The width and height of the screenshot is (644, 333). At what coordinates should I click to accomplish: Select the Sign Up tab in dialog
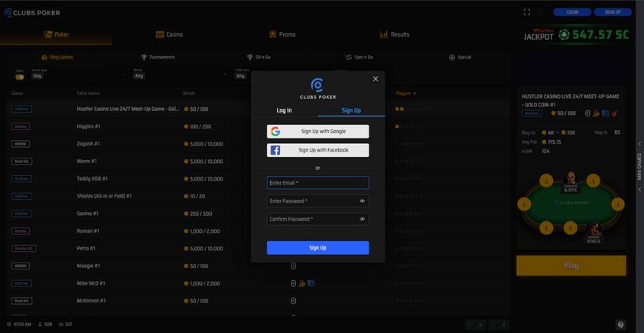coord(351,110)
